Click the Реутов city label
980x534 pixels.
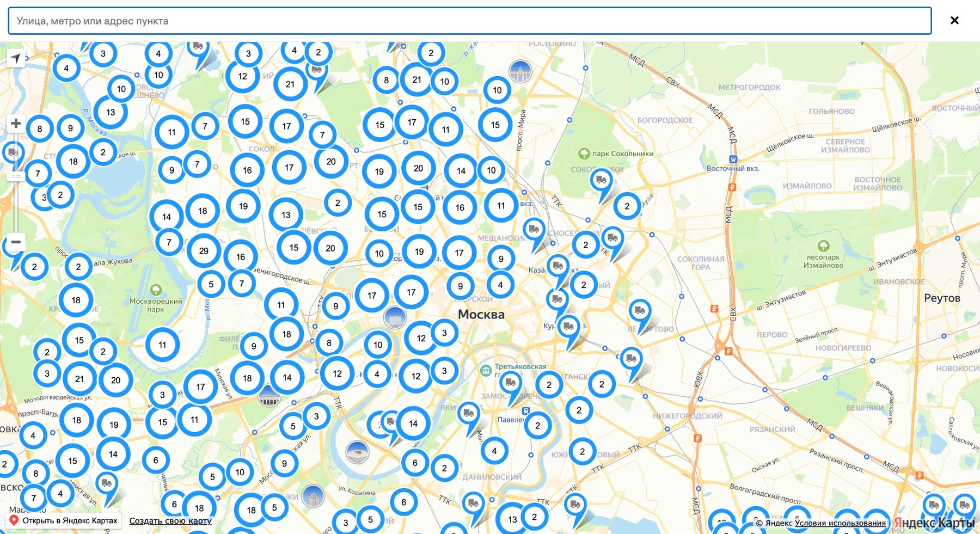click(x=942, y=298)
